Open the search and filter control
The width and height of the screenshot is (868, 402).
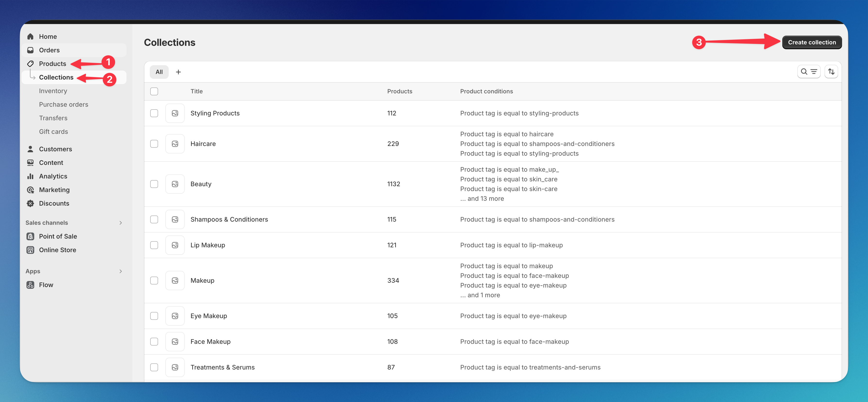point(809,71)
